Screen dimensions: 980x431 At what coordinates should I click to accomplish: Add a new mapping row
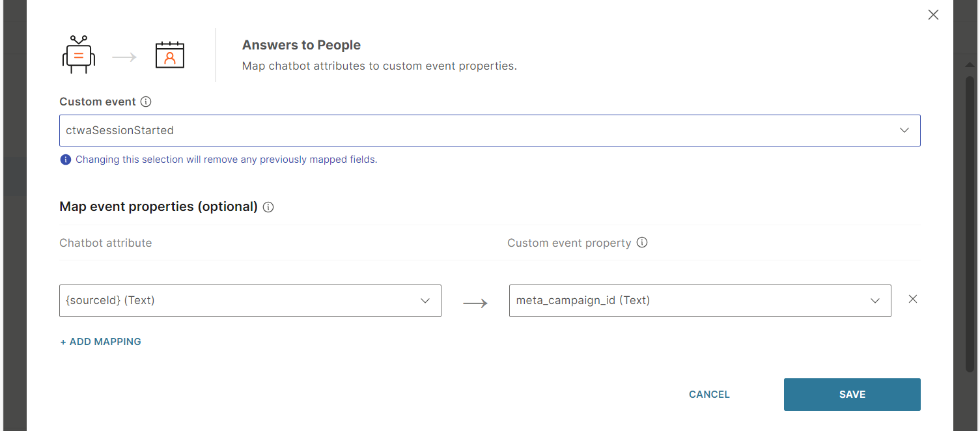101,342
